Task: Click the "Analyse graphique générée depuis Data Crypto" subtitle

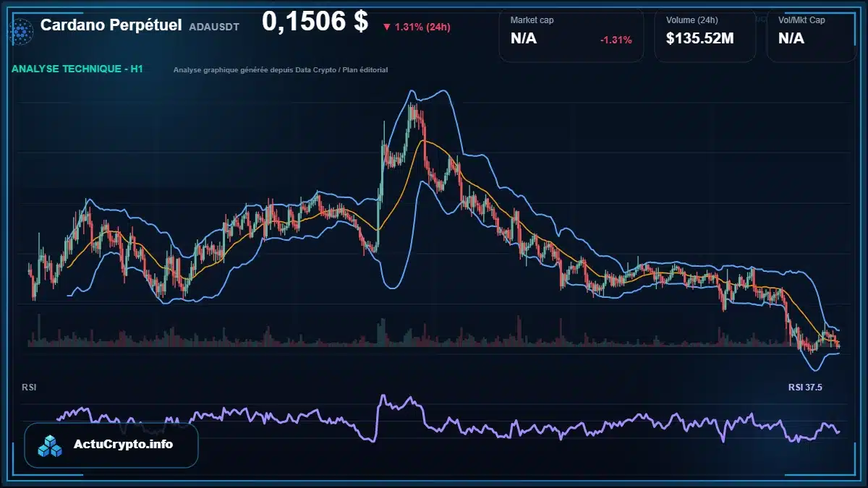Action: tap(251, 70)
